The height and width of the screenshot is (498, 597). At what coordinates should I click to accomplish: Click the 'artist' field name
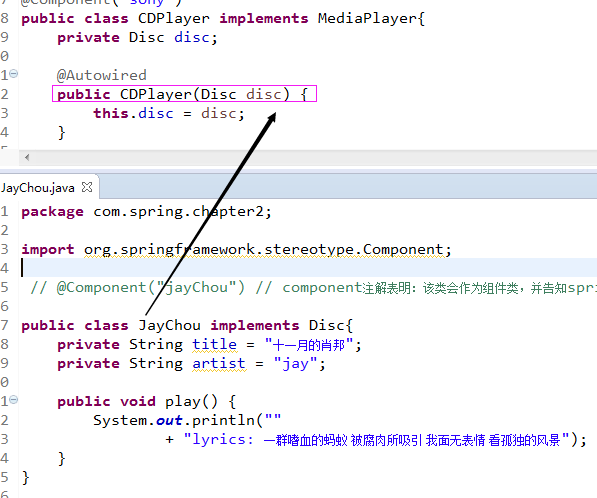point(219,364)
